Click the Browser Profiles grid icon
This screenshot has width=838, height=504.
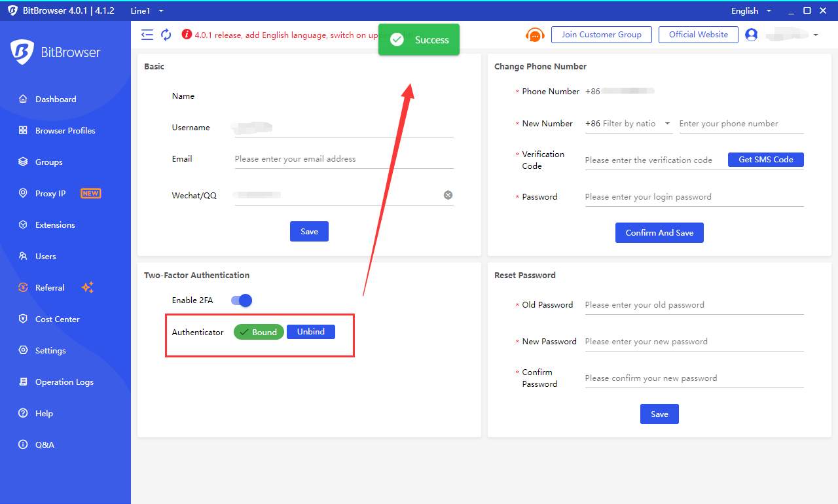[x=23, y=131]
